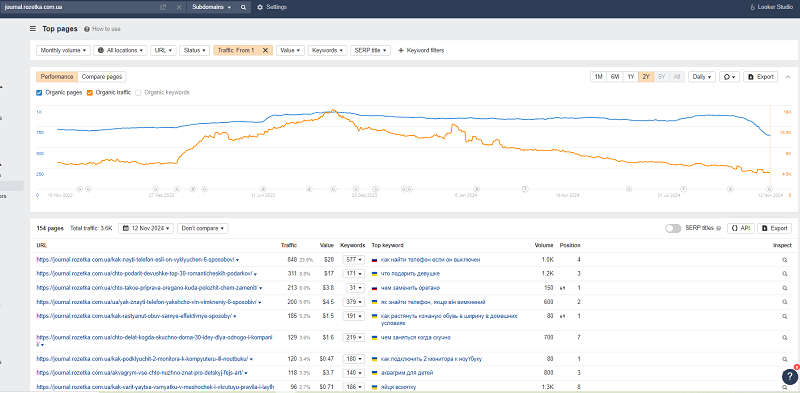This screenshot has height=393, width=800.
Task: Inspect the chto-podarit-devushke row
Action: (x=785, y=274)
